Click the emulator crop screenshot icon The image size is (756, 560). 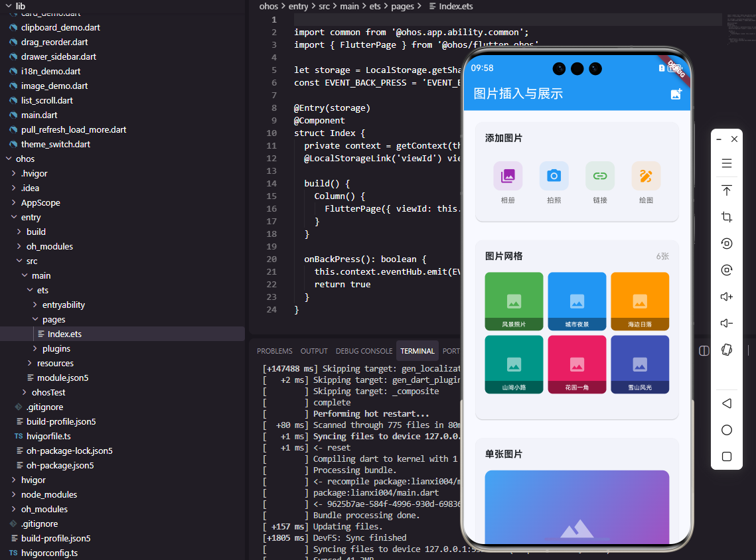727,217
